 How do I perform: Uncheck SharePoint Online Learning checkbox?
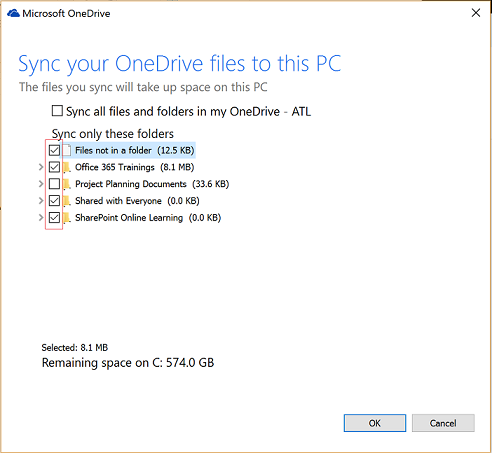tap(54, 218)
